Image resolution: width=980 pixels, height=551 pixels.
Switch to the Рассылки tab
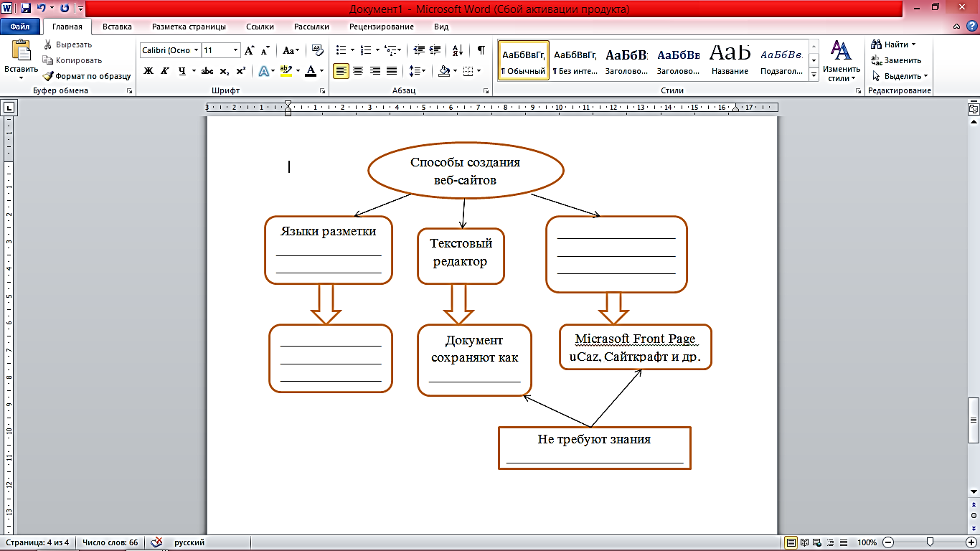click(x=311, y=27)
